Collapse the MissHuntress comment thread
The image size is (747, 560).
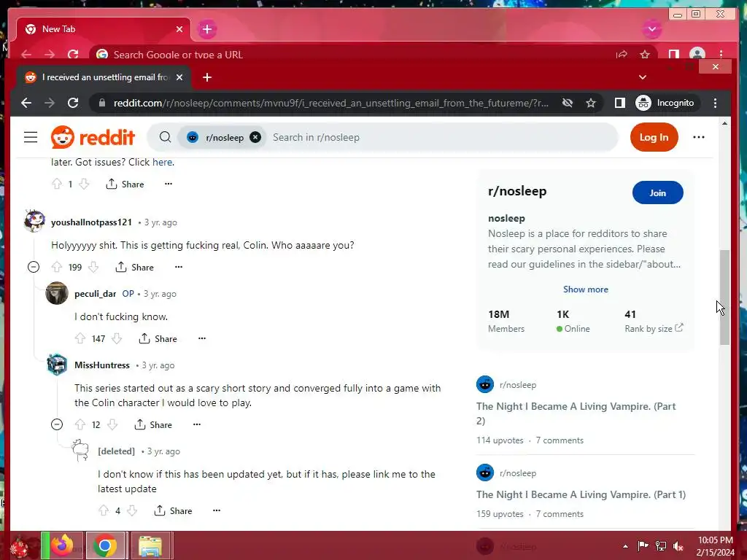57,424
